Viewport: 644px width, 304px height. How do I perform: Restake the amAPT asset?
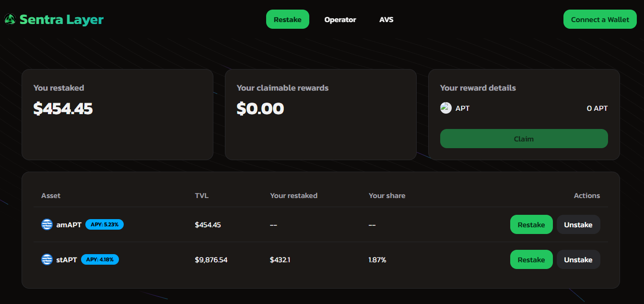point(531,224)
